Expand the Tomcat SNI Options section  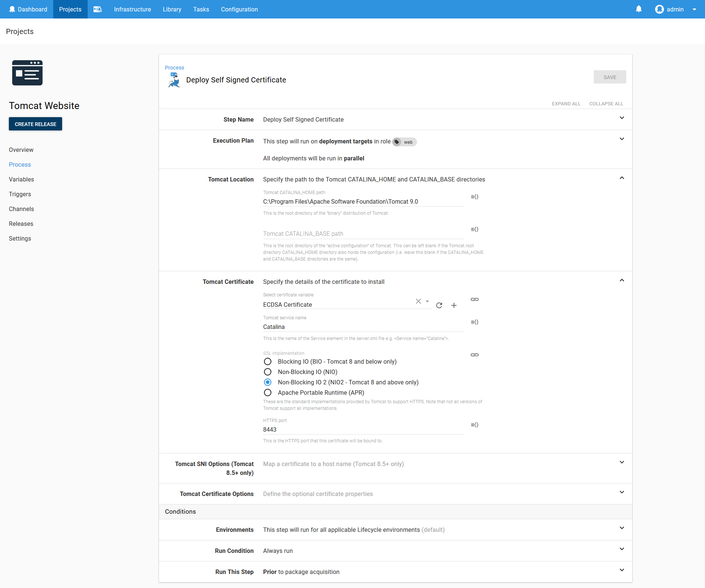[622, 462]
